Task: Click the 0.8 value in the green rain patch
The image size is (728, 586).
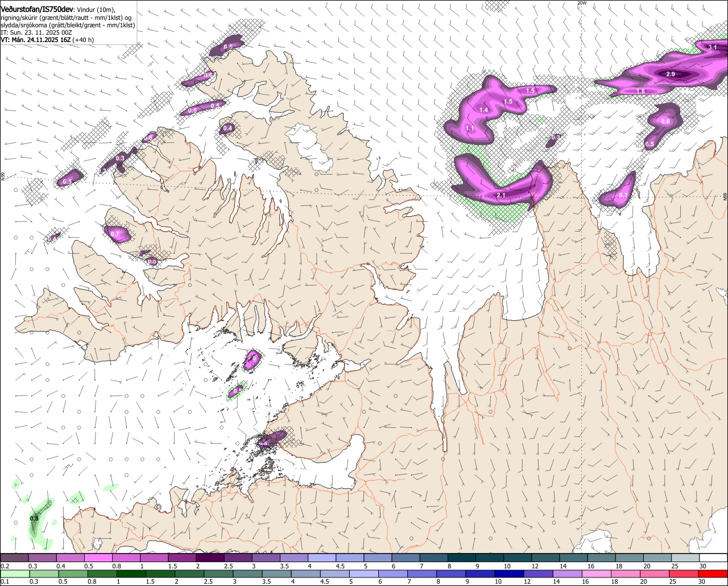Action: point(34,518)
